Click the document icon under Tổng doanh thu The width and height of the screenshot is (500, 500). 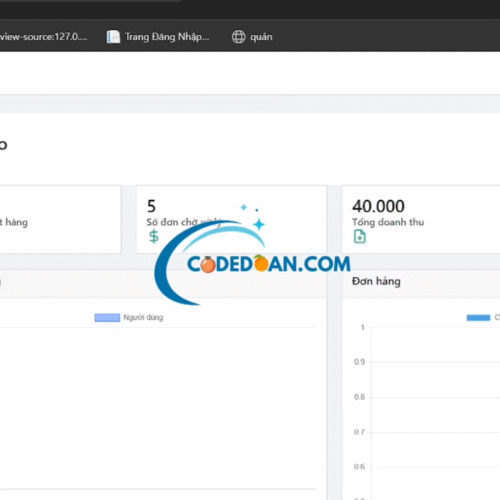360,236
